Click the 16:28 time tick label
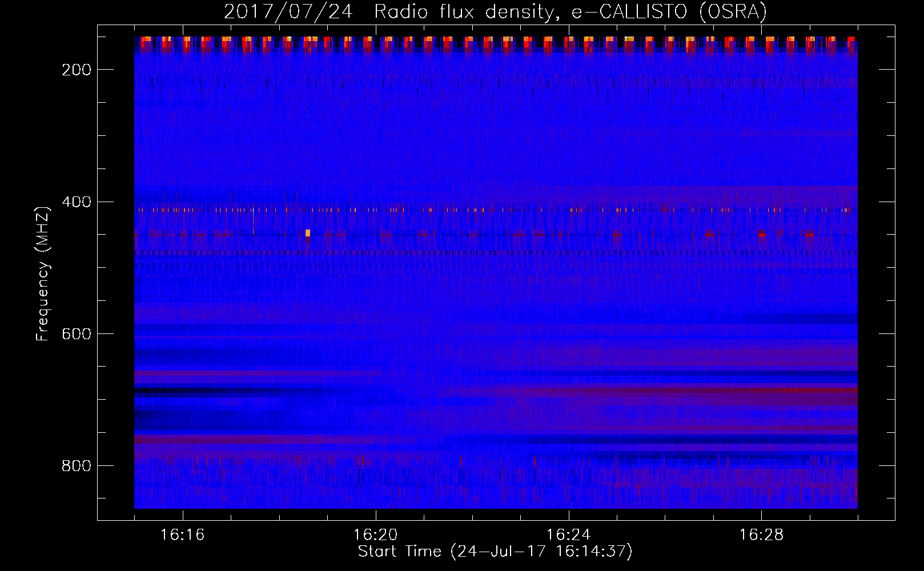The image size is (924, 571). click(761, 534)
